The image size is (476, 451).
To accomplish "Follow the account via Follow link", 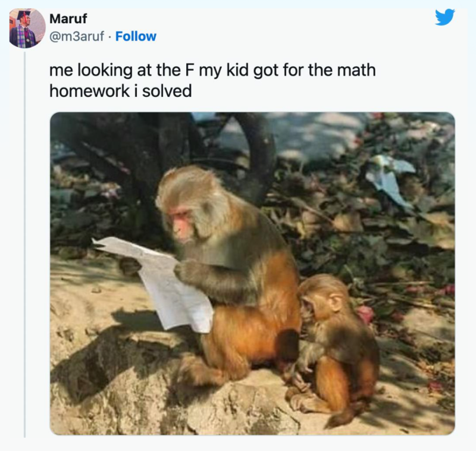I will [x=136, y=36].
